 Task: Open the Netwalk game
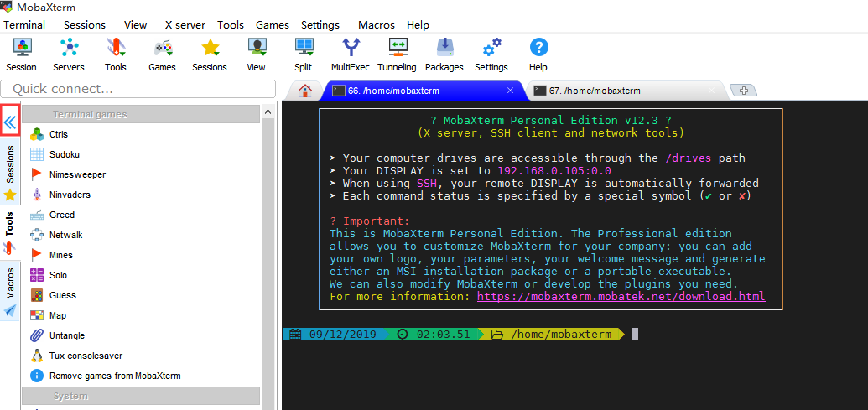[65, 235]
